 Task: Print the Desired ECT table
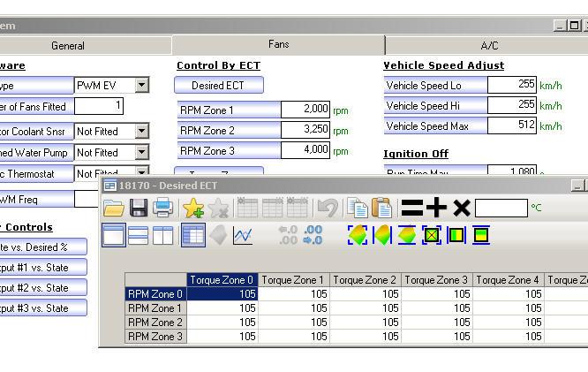point(163,208)
